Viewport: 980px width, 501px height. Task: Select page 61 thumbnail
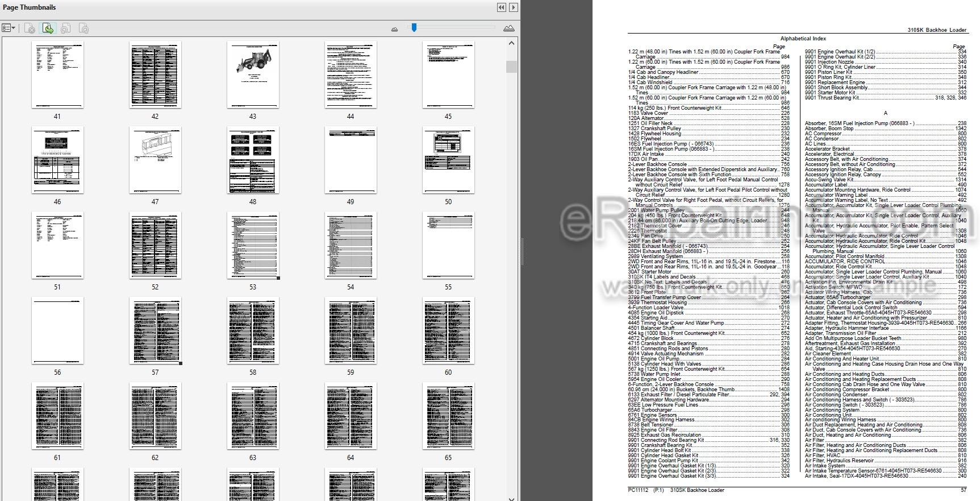pyautogui.click(x=57, y=416)
